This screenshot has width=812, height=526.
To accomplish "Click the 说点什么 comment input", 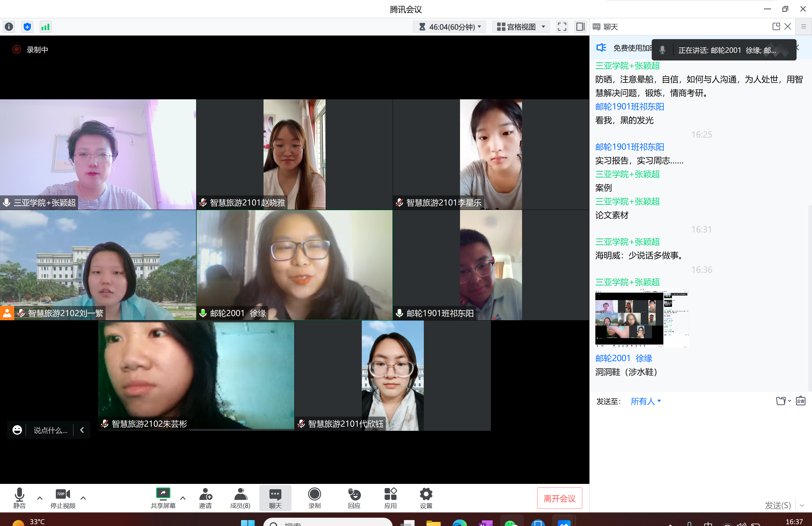I will 50,430.
